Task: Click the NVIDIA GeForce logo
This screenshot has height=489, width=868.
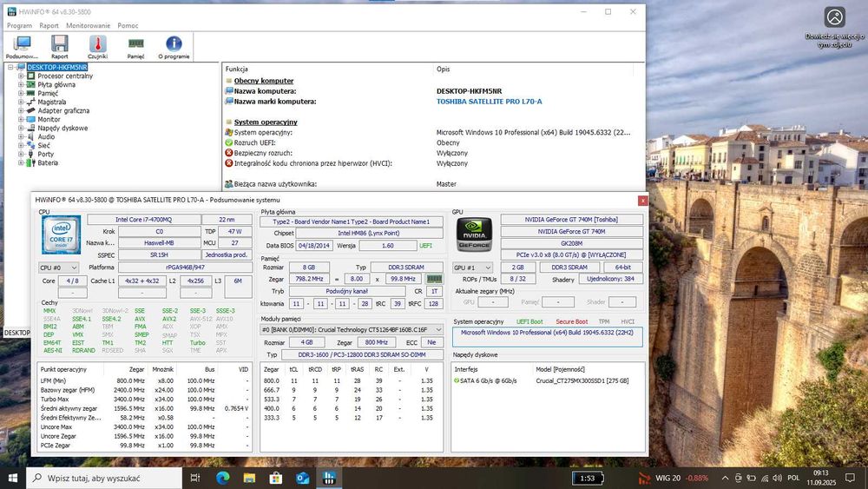Action: (x=474, y=235)
